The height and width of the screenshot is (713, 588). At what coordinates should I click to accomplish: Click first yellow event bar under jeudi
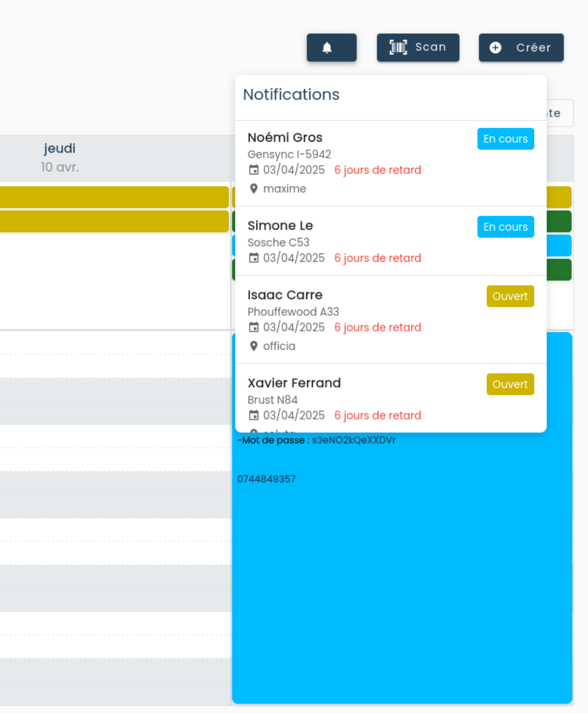pyautogui.click(x=114, y=197)
